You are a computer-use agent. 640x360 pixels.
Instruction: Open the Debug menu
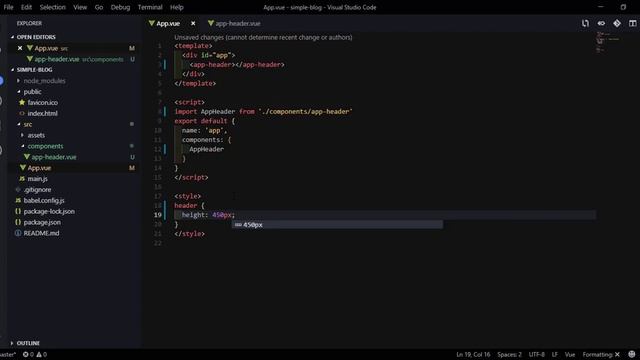tap(120, 7)
